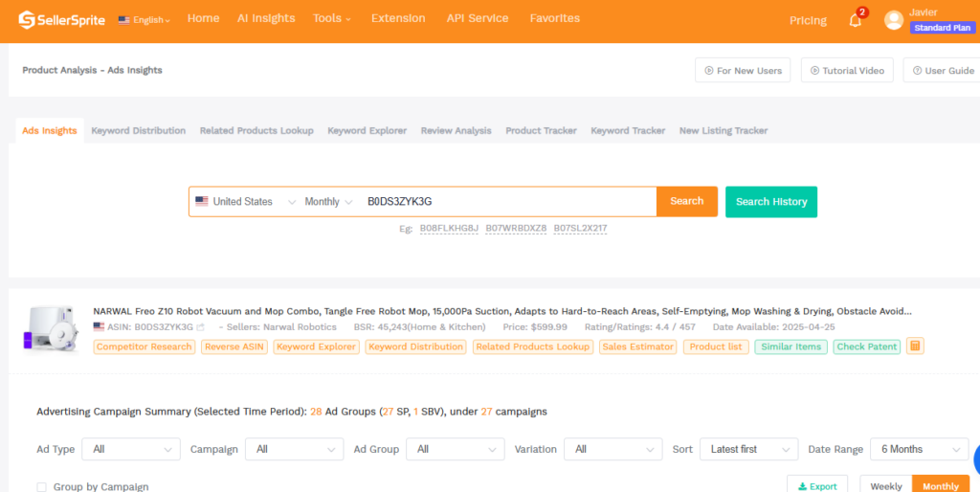Switch to the Product Tracker tab
The image size is (980, 492).
point(542,131)
